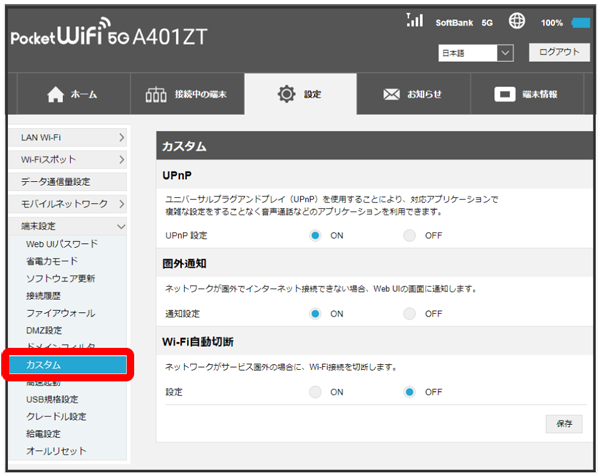Click the globe icon in status bar
The height and width of the screenshot is (476, 600).
coord(517,21)
